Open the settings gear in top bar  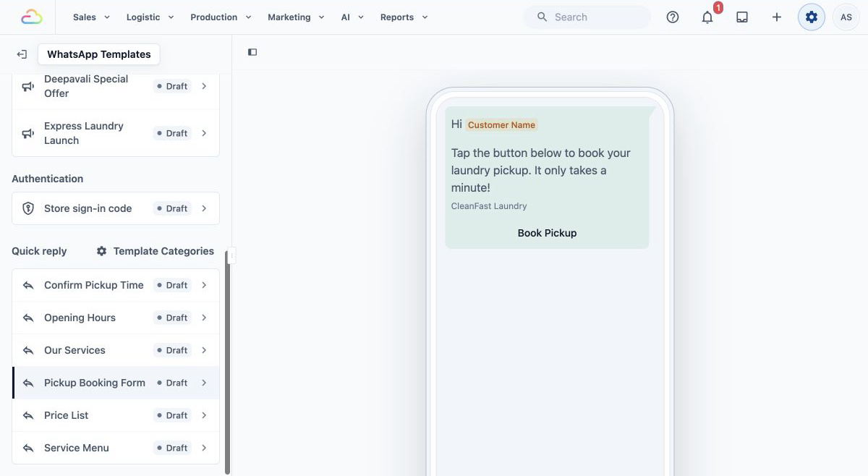[812, 17]
